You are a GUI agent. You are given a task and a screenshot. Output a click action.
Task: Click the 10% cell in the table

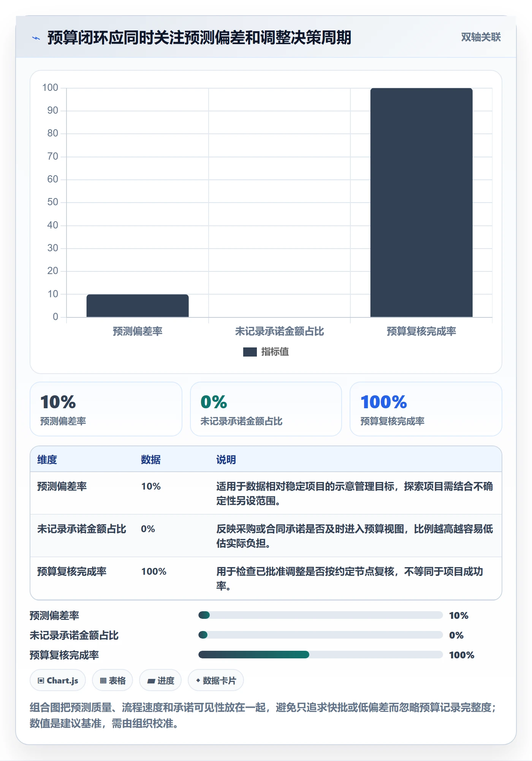pyautogui.click(x=151, y=486)
